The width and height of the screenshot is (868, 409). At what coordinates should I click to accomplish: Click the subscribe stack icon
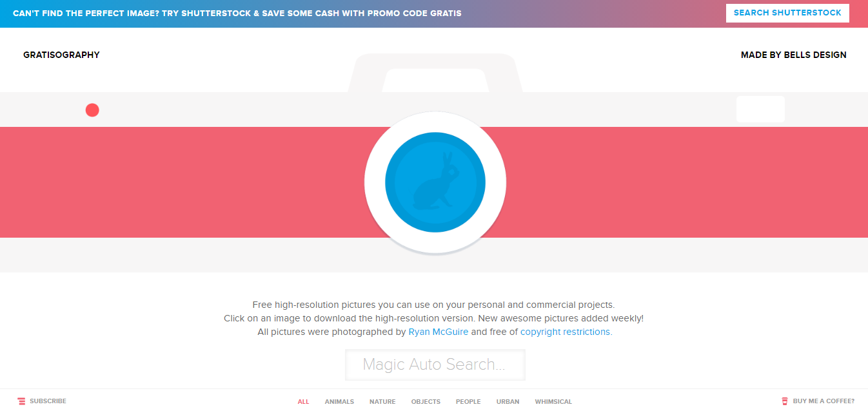point(21,401)
